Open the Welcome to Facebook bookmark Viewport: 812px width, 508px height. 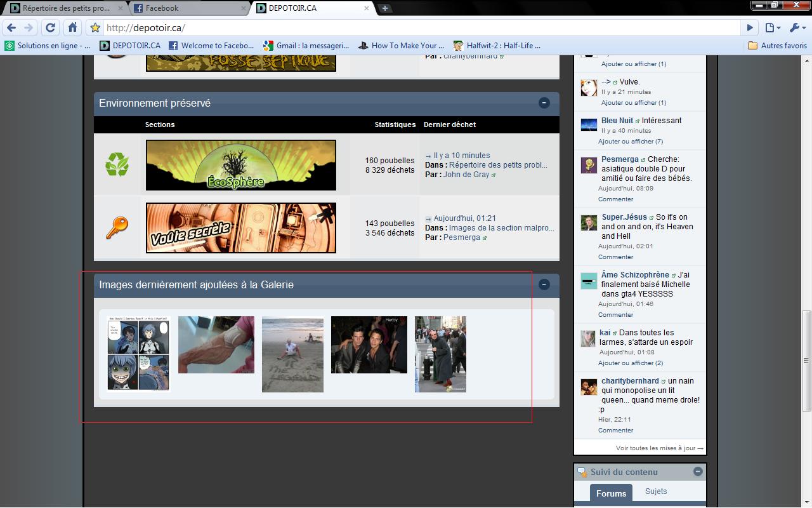click(211, 46)
